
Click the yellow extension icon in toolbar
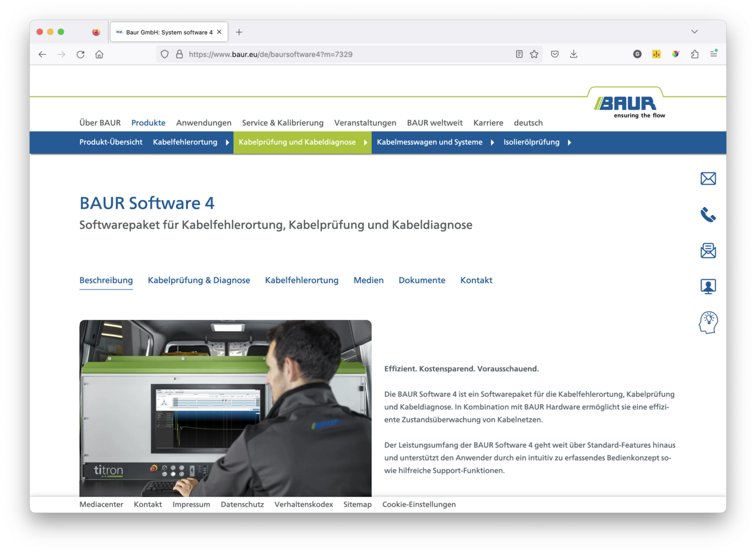656,54
